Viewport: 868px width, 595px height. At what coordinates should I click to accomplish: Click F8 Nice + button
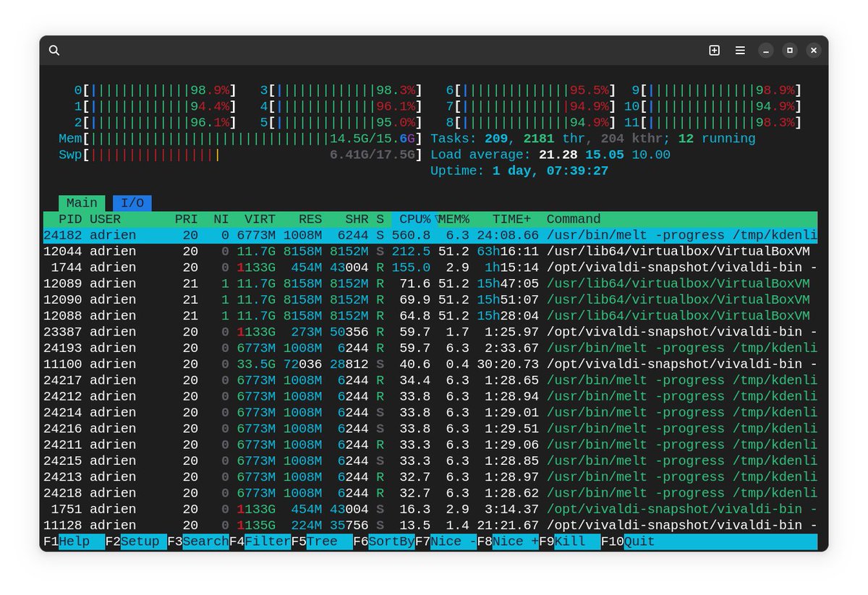tap(508, 542)
